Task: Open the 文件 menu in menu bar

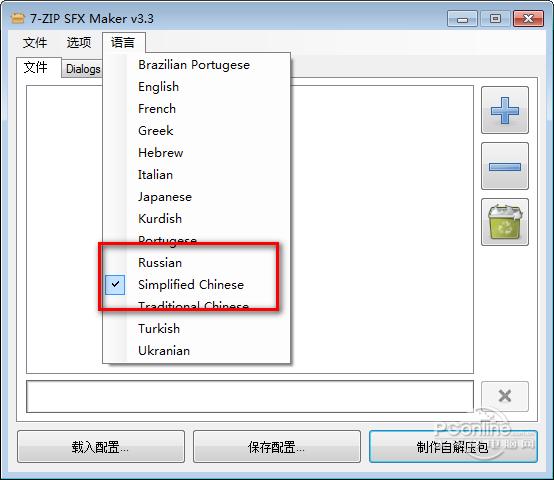Action: coord(35,43)
